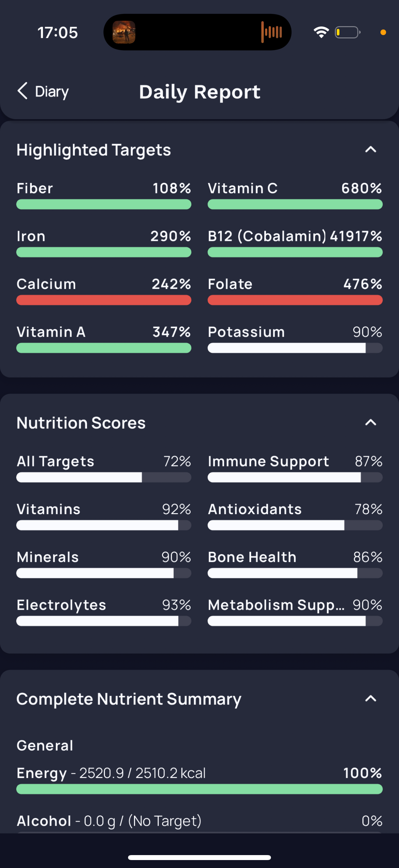Collapse the Highlighted Targets section
The height and width of the screenshot is (868, 399).
pos(371,149)
